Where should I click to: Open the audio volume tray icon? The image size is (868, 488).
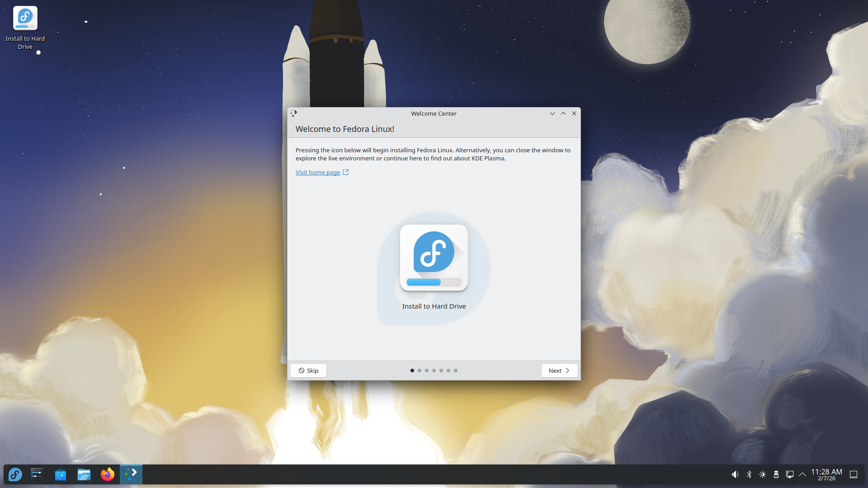coord(735,474)
